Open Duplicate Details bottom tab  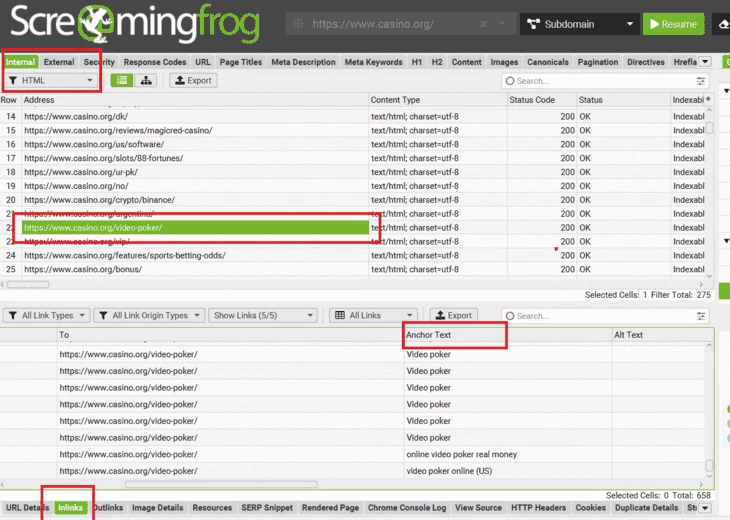pyautogui.click(x=646, y=507)
